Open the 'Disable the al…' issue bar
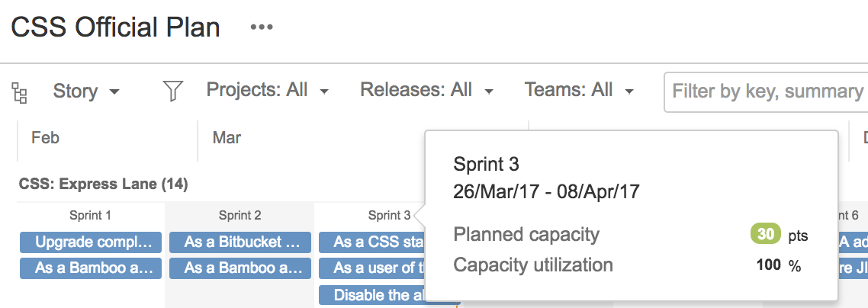 372,295
